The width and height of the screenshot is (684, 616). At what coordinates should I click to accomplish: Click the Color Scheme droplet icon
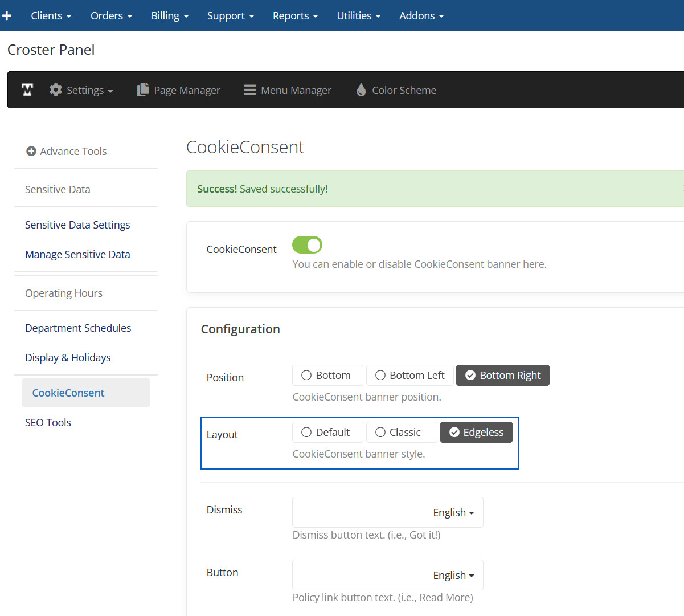pyautogui.click(x=361, y=90)
